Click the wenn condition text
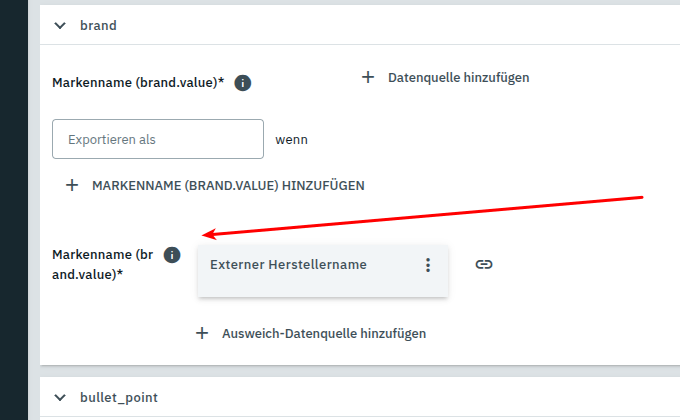680x420 pixels. tap(291, 139)
